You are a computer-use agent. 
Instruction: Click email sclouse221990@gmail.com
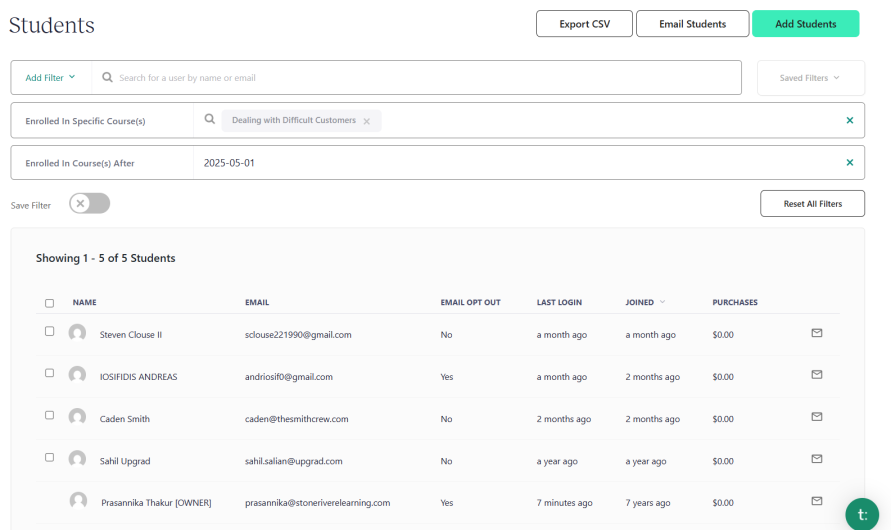[298, 335]
